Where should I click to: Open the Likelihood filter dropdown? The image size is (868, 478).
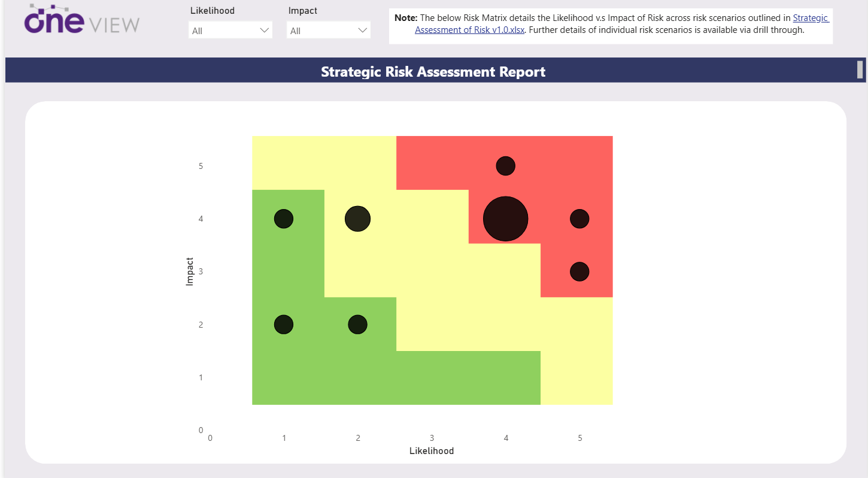[x=230, y=31]
